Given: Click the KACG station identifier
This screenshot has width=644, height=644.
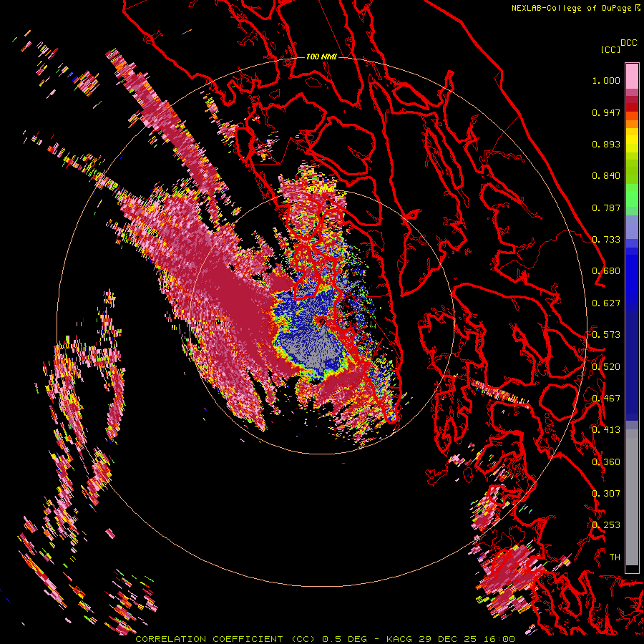Looking at the screenshot, I should tap(400, 639).
